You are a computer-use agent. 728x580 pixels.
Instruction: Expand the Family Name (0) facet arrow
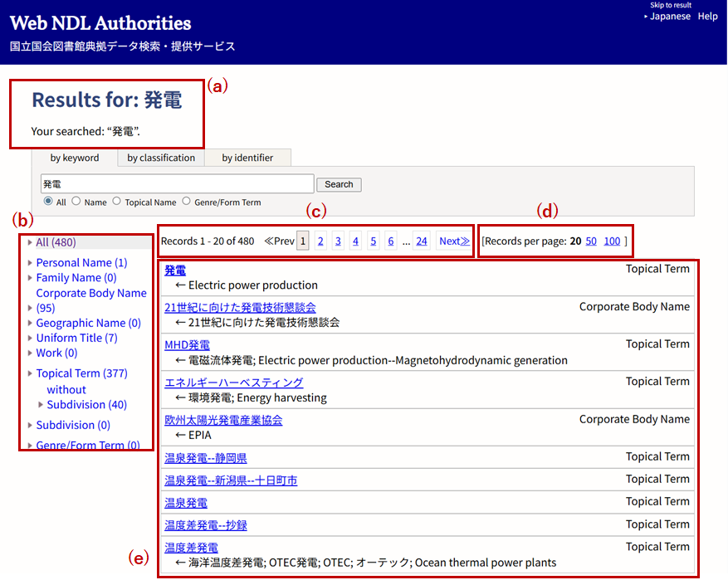30,278
